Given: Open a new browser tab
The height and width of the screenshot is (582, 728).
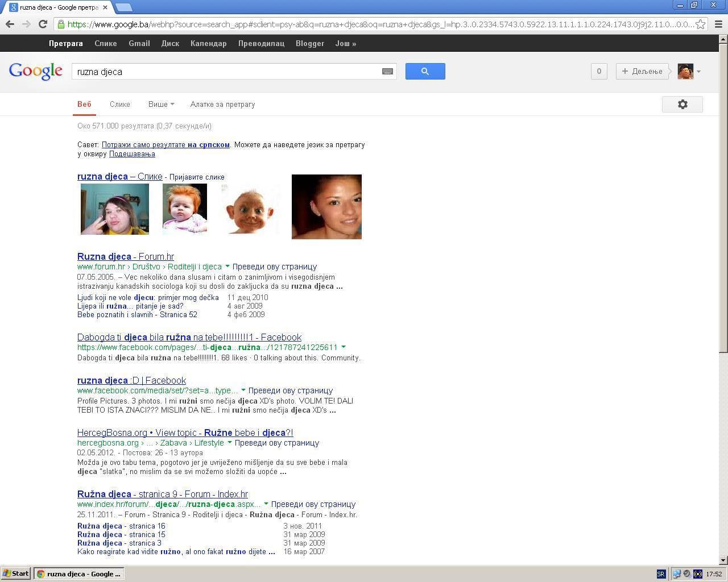Looking at the screenshot, I should click(123, 7).
